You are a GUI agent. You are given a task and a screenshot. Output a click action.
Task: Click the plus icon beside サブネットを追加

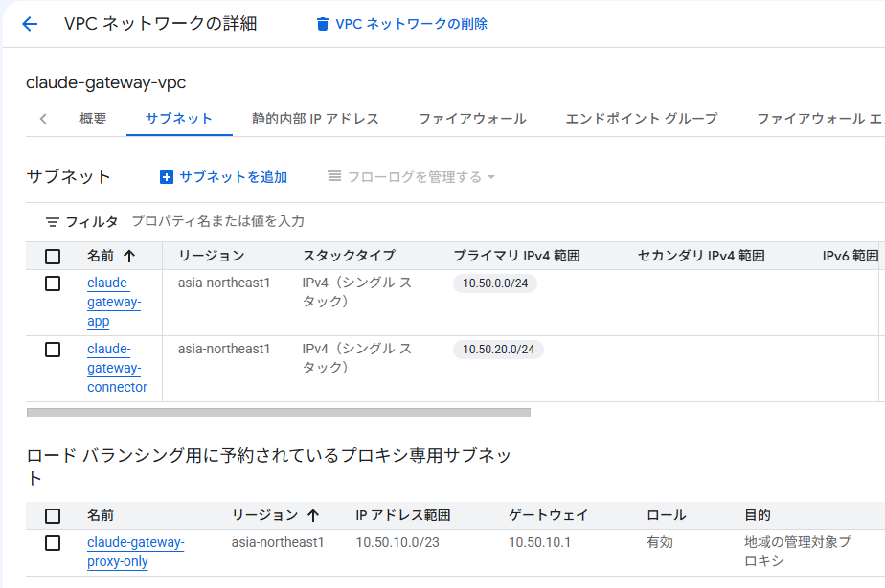(167, 177)
